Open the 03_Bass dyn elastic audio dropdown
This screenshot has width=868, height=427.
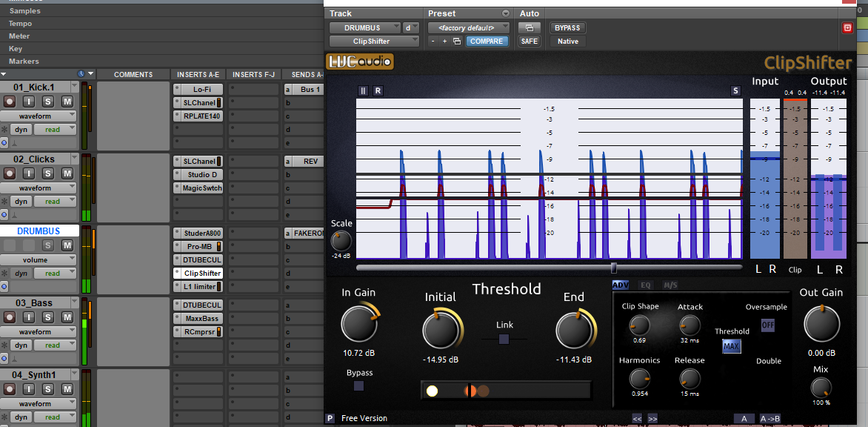pyautogui.click(x=21, y=345)
